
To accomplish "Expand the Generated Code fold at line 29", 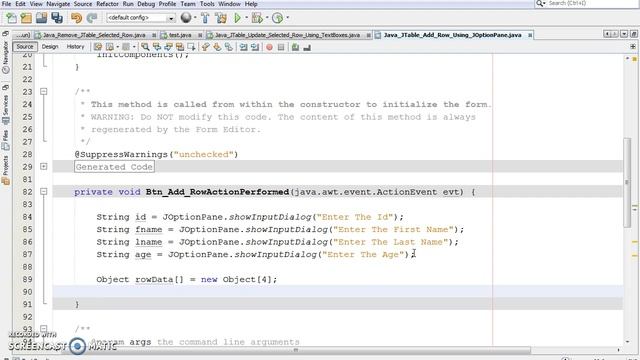I will point(44,167).
